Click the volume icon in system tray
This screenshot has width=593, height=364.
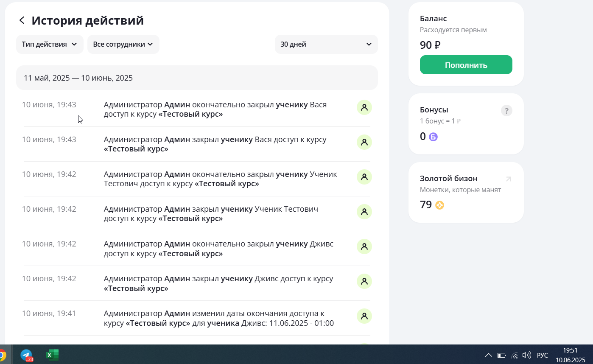526,355
